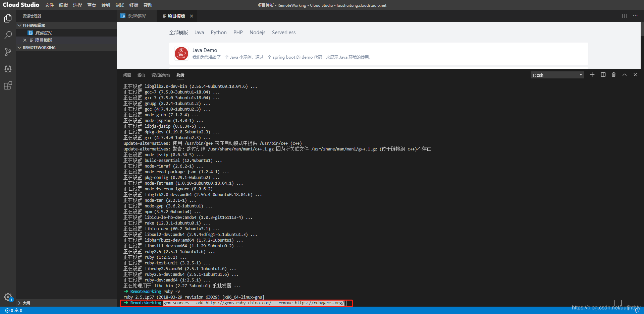Filter templates by 全部模版
The width and height of the screenshot is (644, 314).
tap(178, 33)
